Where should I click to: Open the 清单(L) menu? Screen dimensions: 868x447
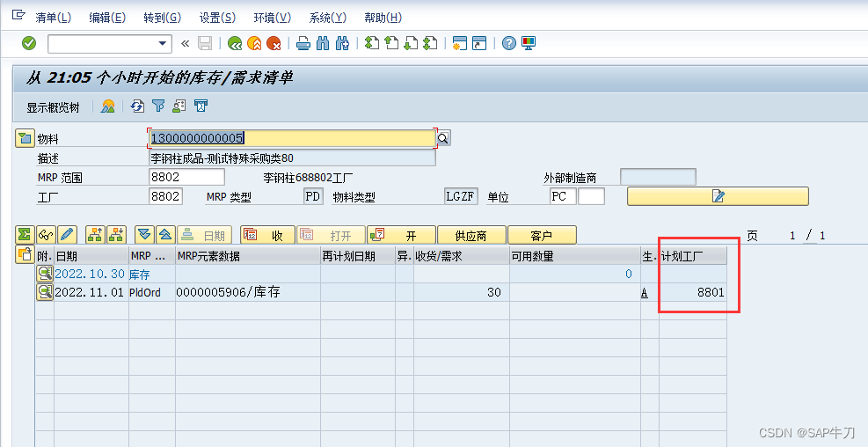coord(53,18)
